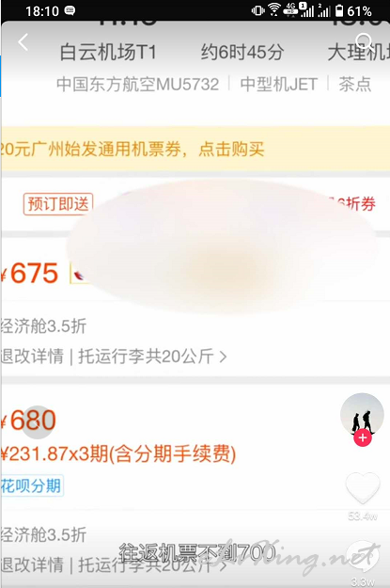Open the search magnifier icon
This screenshot has height=588, width=390.
click(364, 41)
